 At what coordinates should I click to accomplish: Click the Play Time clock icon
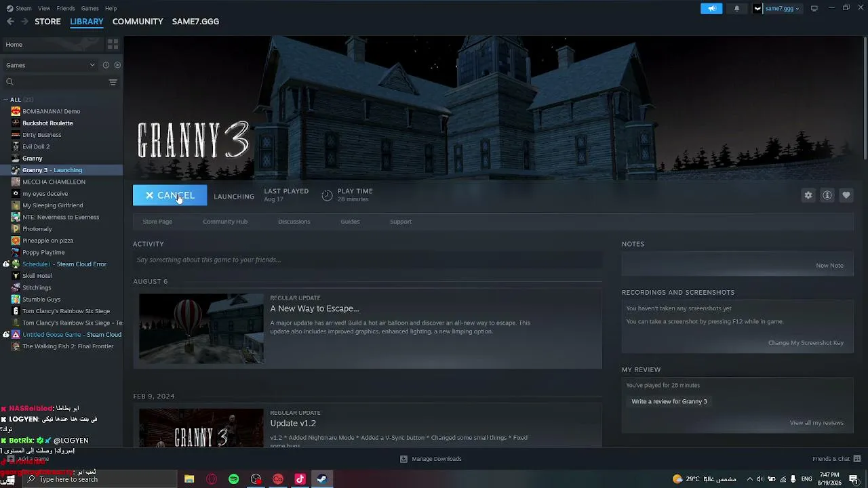[x=327, y=195]
